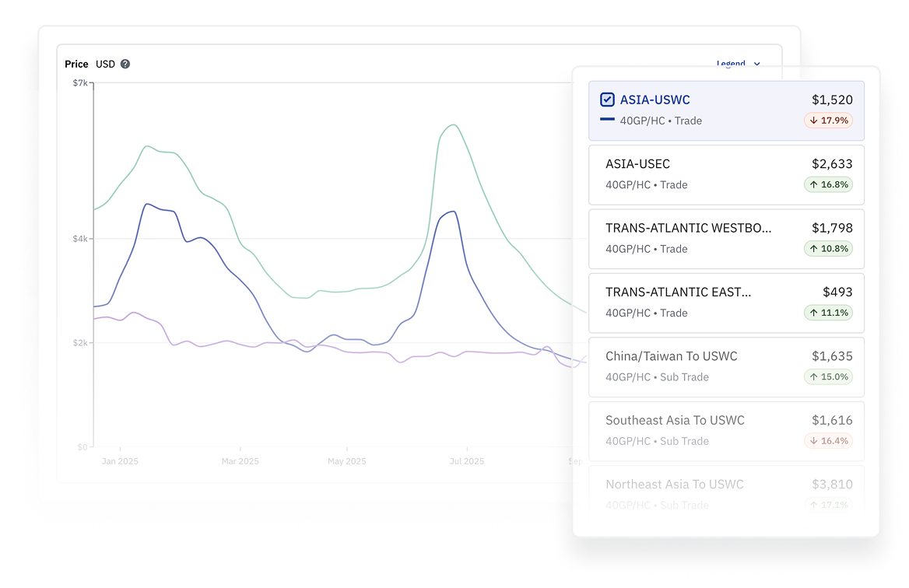Choose China/Taiwan To USWC sub trade
This screenshot has height=588, width=909.
(x=725, y=366)
